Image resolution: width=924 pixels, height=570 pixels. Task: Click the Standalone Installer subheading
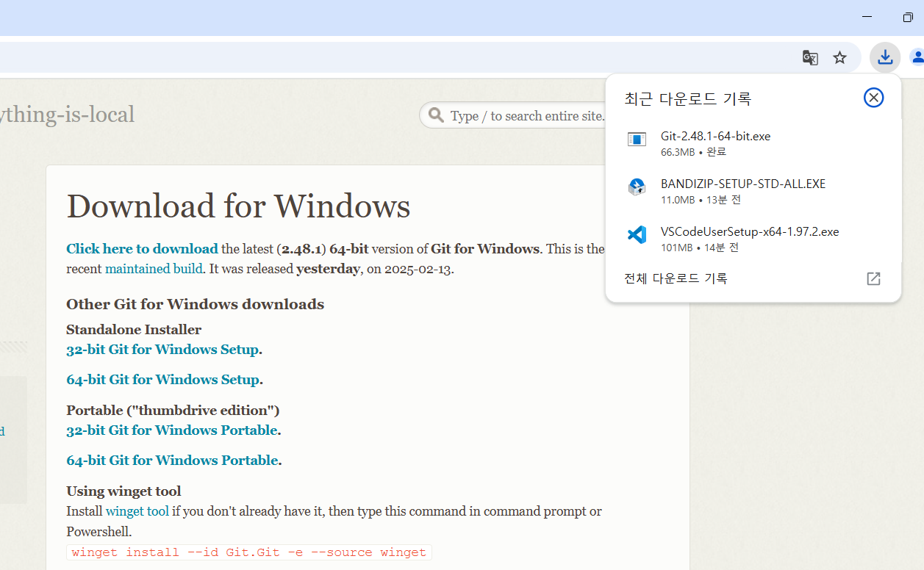point(134,330)
